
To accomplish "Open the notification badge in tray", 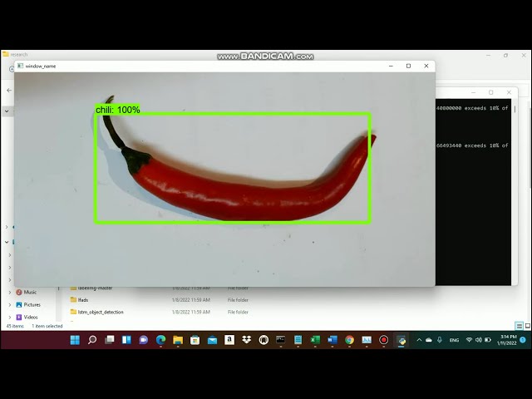I will pyautogui.click(x=523, y=340).
